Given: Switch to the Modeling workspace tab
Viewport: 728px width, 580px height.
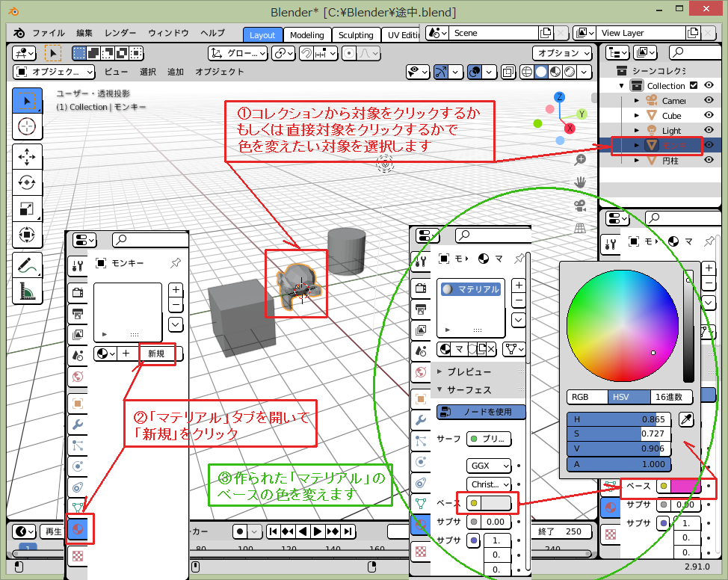Looking at the screenshot, I should point(307,35).
